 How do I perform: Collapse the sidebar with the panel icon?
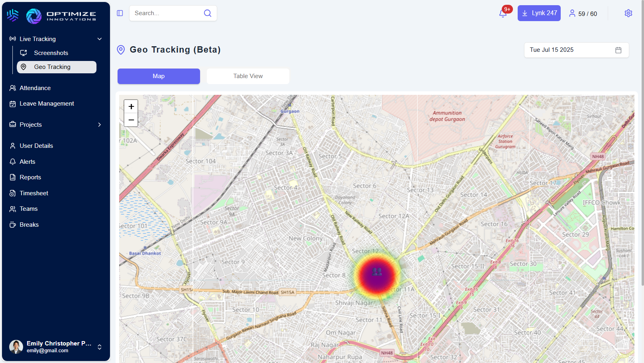pos(120,13)
